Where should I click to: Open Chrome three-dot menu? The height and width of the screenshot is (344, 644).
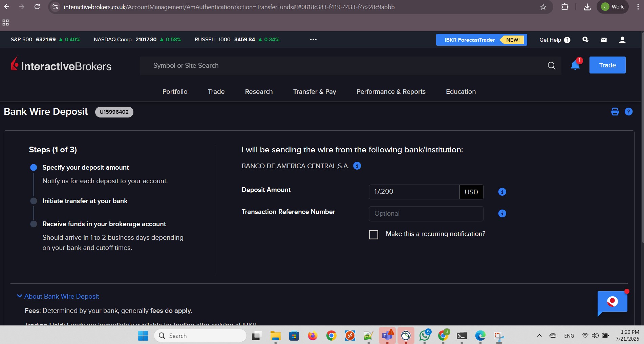coord(638,7)
